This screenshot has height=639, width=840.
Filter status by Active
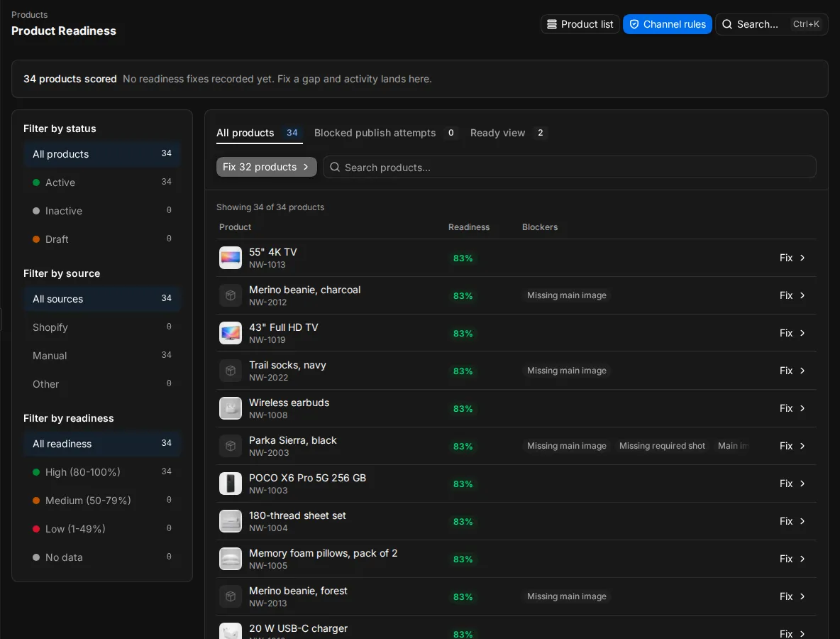[101, 182]
